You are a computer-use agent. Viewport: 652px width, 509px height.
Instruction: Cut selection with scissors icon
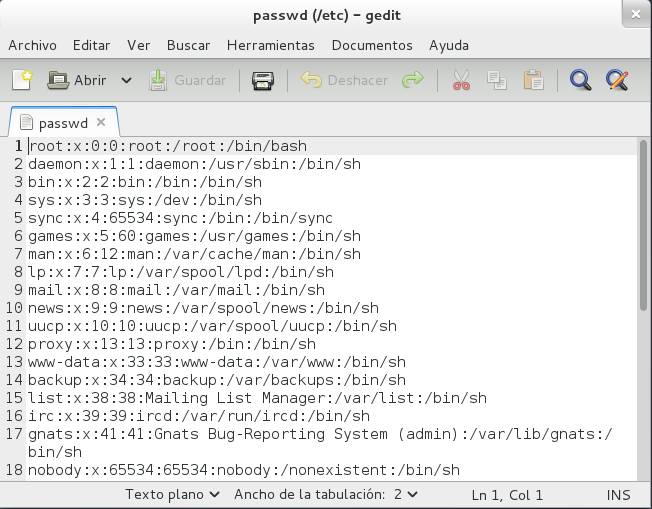point(461,80)
